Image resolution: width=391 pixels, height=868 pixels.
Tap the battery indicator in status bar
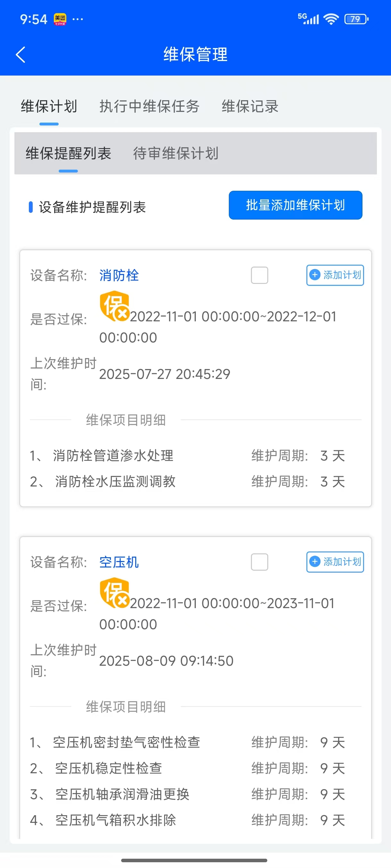(x=356, y=19)
